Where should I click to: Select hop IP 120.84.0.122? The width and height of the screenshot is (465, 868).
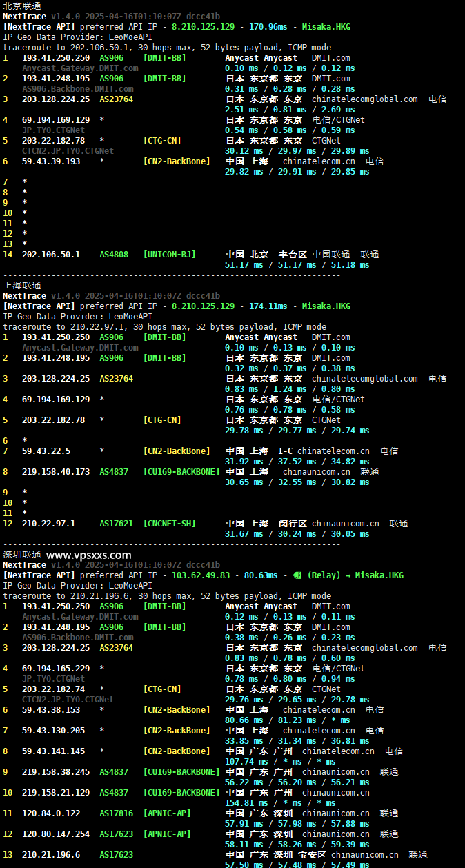coord(51,813)
